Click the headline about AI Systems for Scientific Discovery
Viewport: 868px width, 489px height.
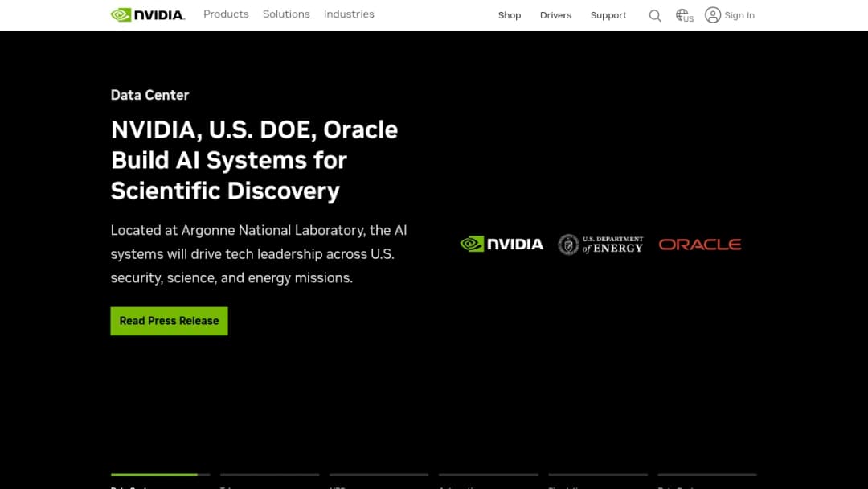[254, 160]
